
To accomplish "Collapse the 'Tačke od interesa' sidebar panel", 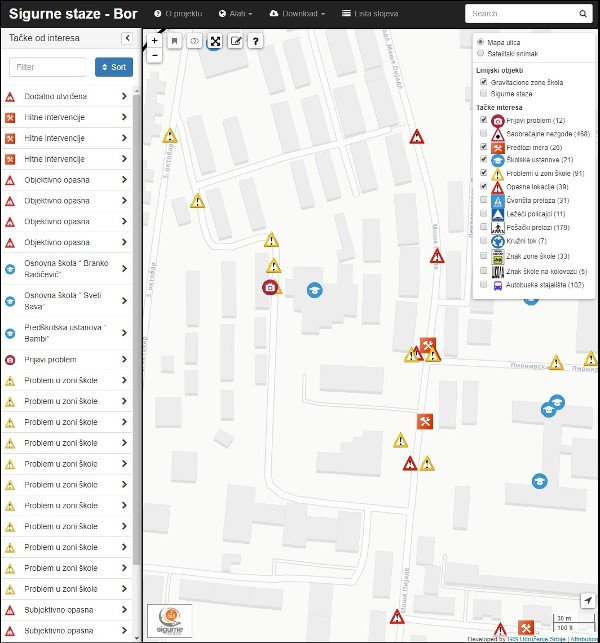I will pos(127,37).
